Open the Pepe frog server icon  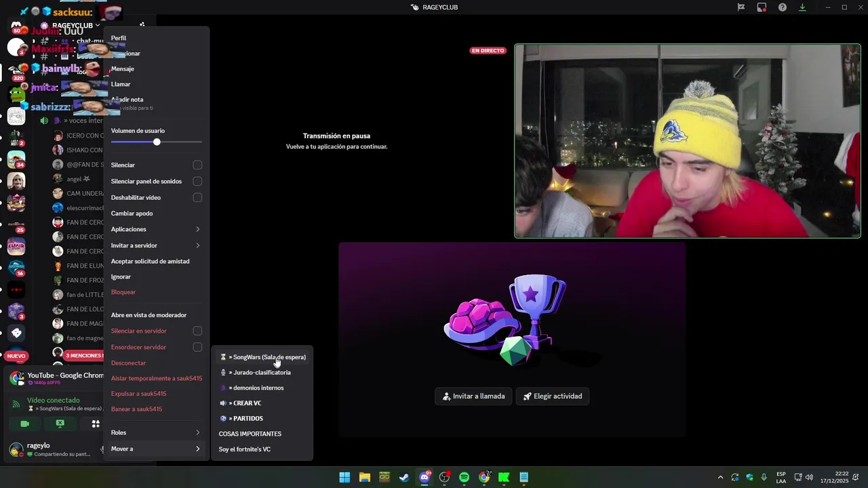pos(16,95)
